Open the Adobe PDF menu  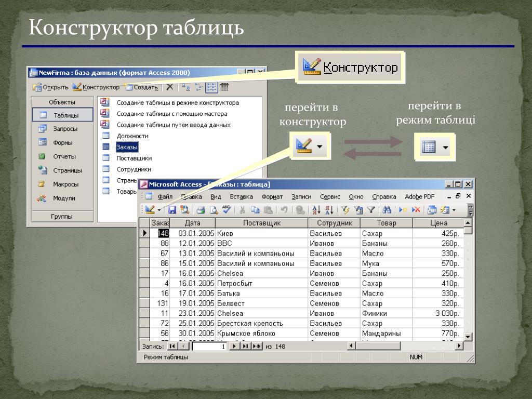pyautogui.click(x=420, y=196)
